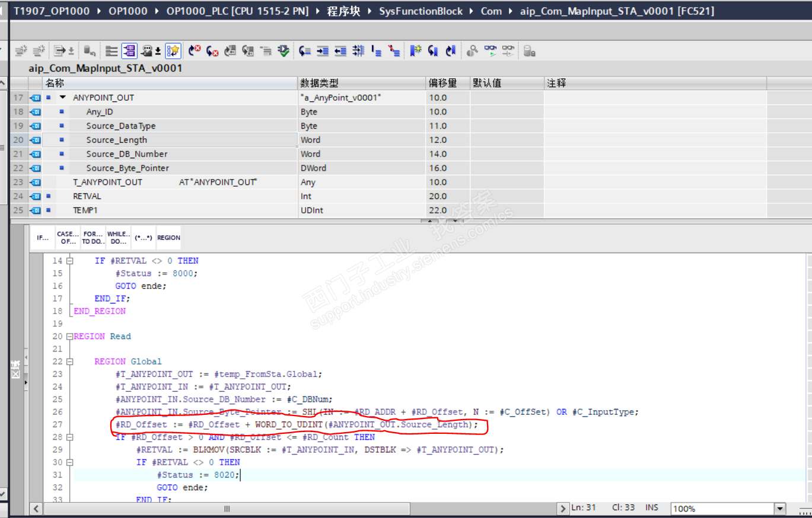Open the 100% zoom level dropdown
This screenshot has height=518, width=812.
tap(780, 509)
